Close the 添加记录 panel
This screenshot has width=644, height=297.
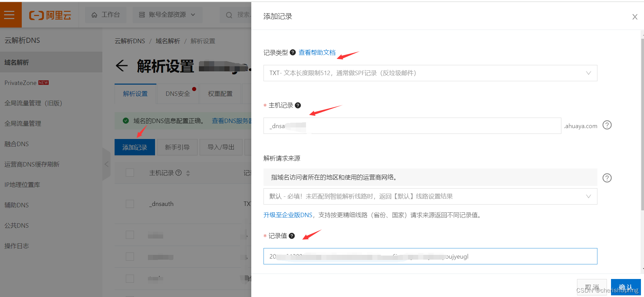(634, 17)
